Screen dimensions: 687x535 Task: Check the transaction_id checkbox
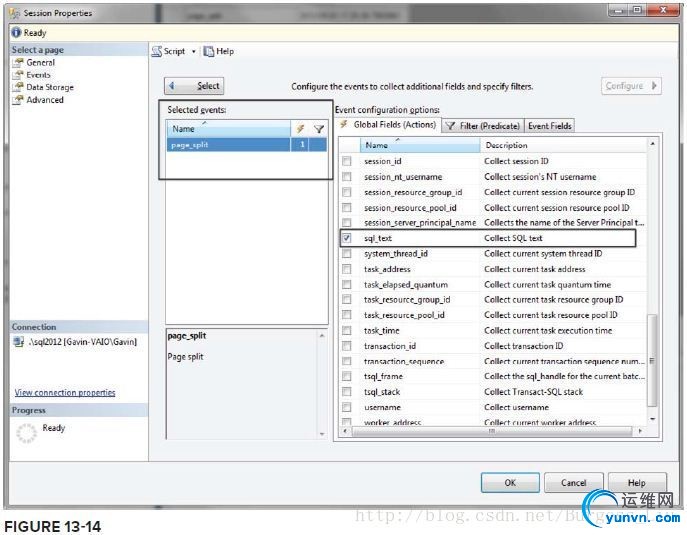tap(347, 346)
